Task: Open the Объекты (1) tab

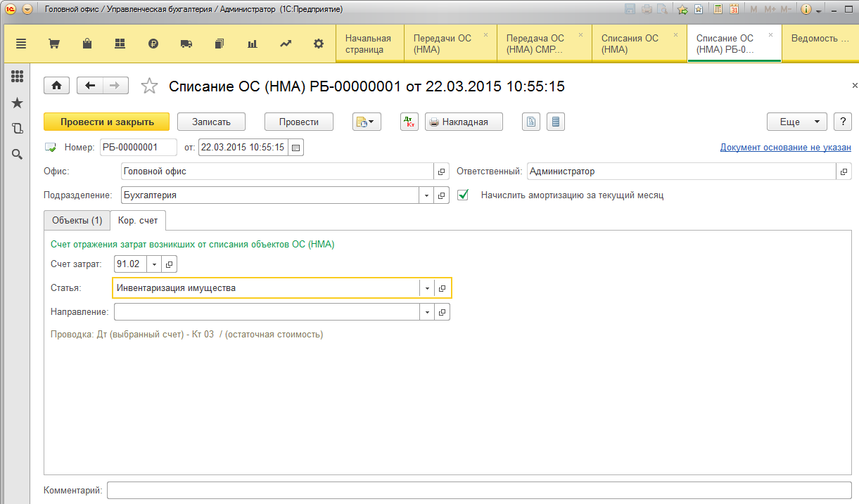Action: coord(77,220)
